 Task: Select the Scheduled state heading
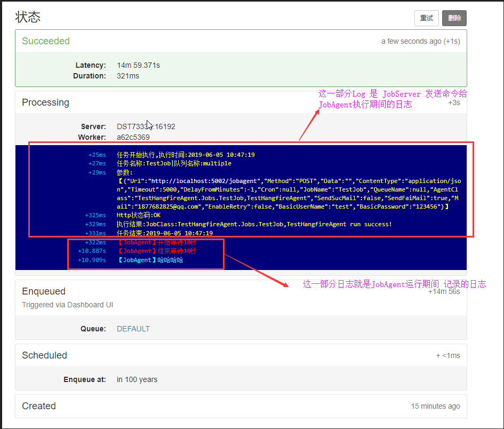[44, 355]
